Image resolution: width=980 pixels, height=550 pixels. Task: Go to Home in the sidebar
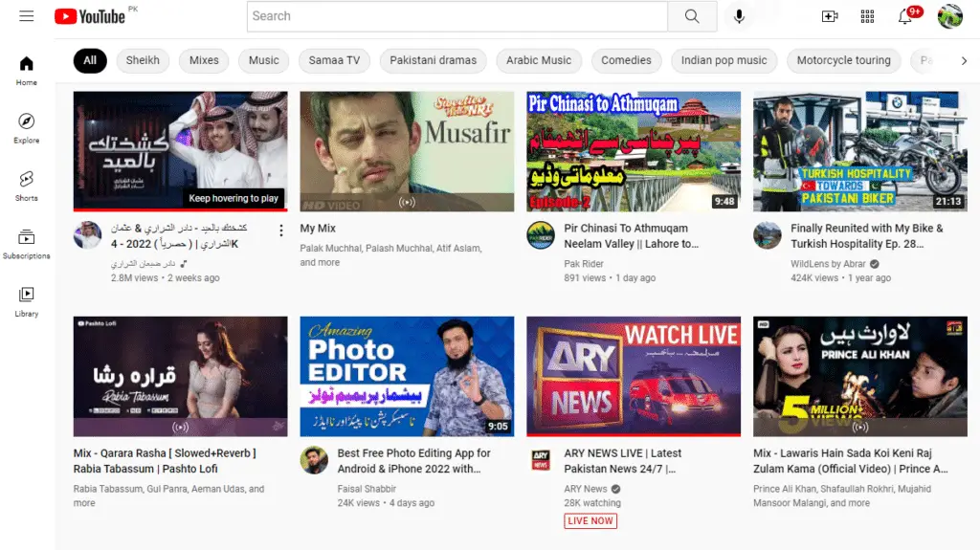tap(26, 71)
